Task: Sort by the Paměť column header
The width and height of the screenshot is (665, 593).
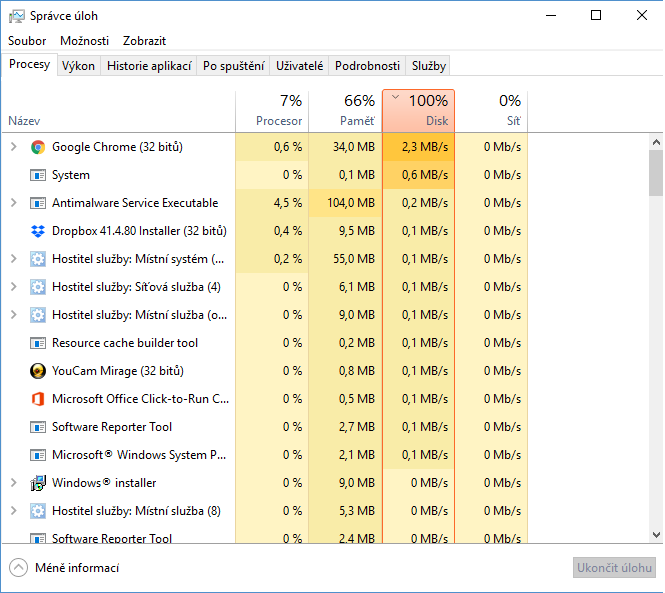Action: click(x=345, y=111)
